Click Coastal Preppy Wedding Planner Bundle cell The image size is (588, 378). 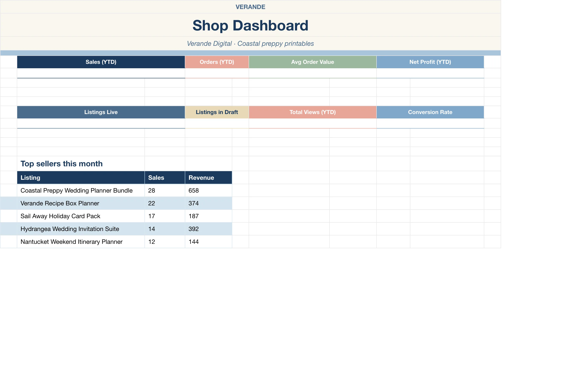click(x=81, y=190)
